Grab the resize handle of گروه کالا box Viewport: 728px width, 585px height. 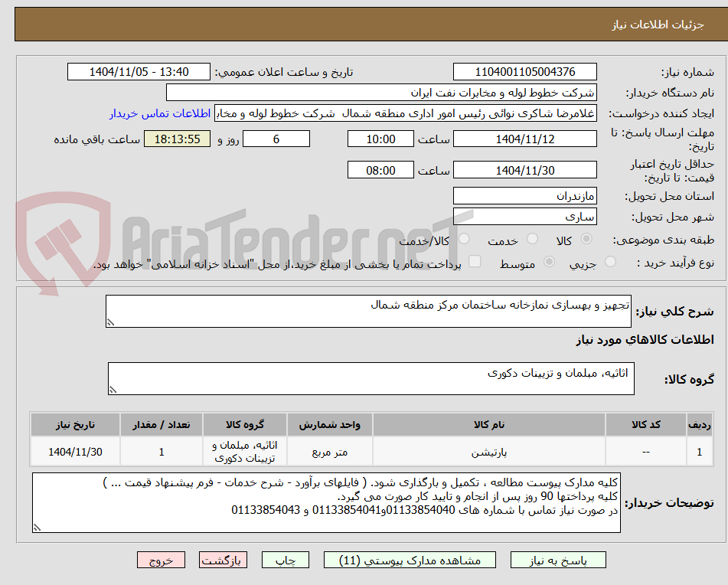(113, 390)
